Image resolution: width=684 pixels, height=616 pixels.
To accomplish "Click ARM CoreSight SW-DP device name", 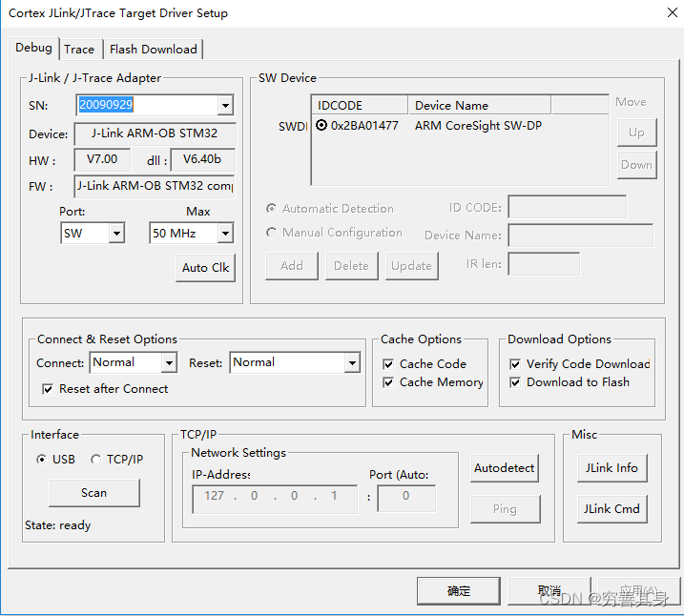I will click(x=478, y=126).
